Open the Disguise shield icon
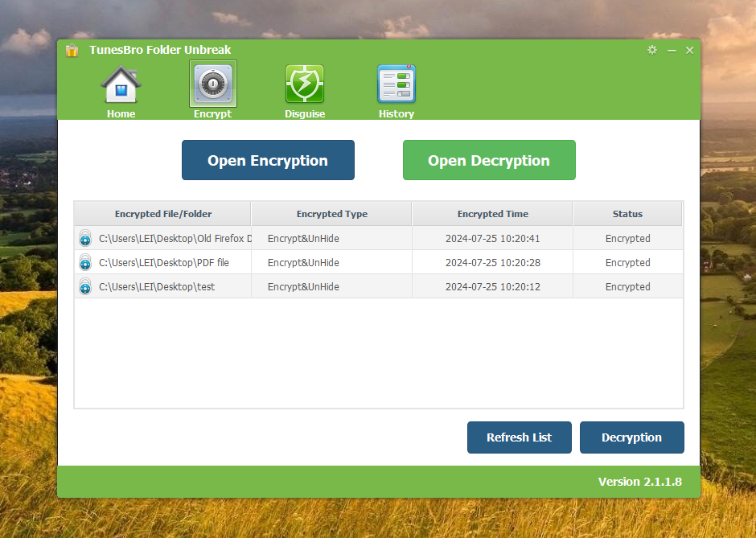This screenshot has width=756, height=538. 305,85
